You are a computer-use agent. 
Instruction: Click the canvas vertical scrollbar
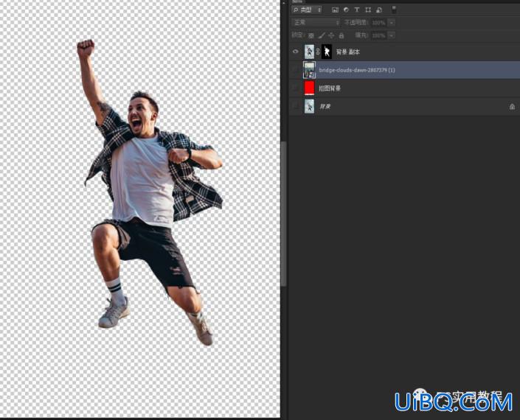[283, 212]
